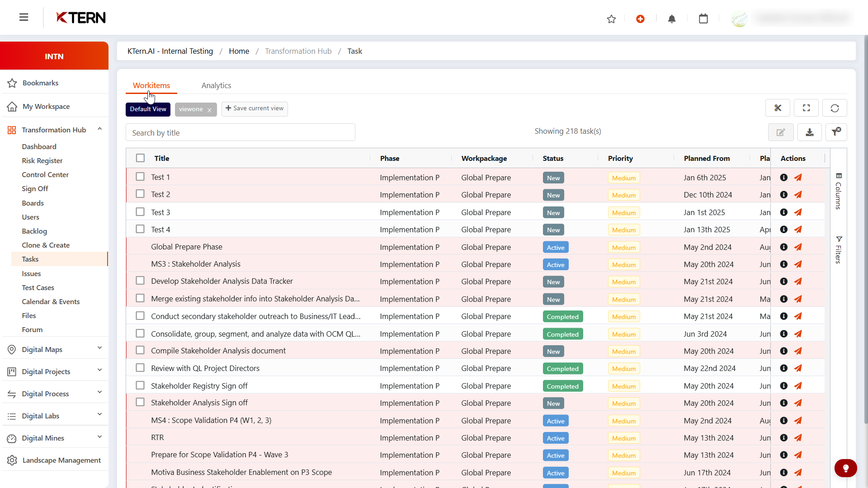Click the fullscreen expand icon button
This screenshot has height=488, width=868.
click(806, 108)
